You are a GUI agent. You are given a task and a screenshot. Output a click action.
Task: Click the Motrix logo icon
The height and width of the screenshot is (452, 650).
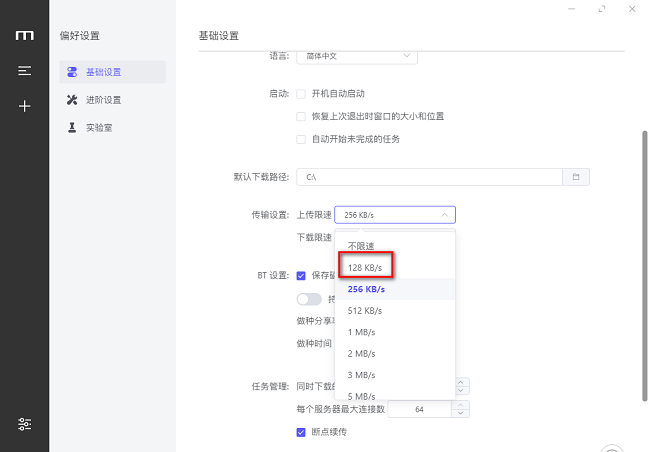[24, 36]
